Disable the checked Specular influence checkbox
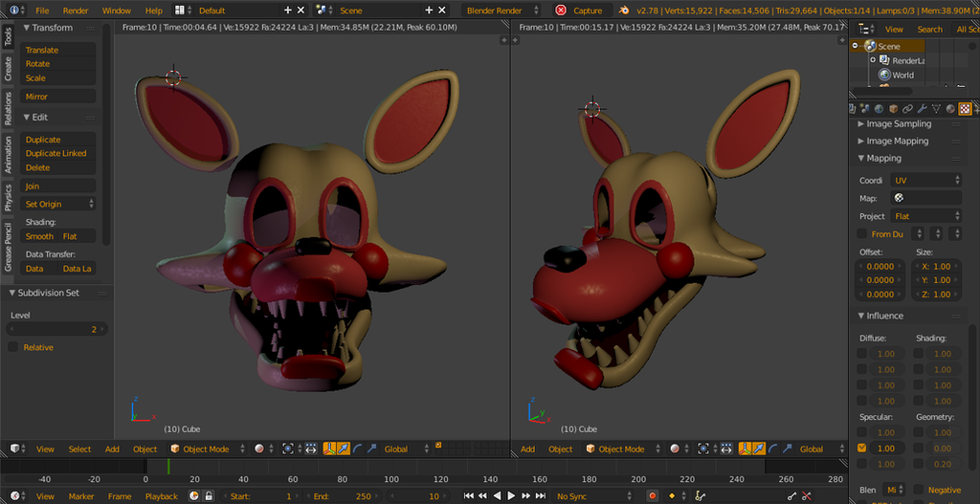Image resolution: width=980 pixels, height=504 pixels. point(862,448)
